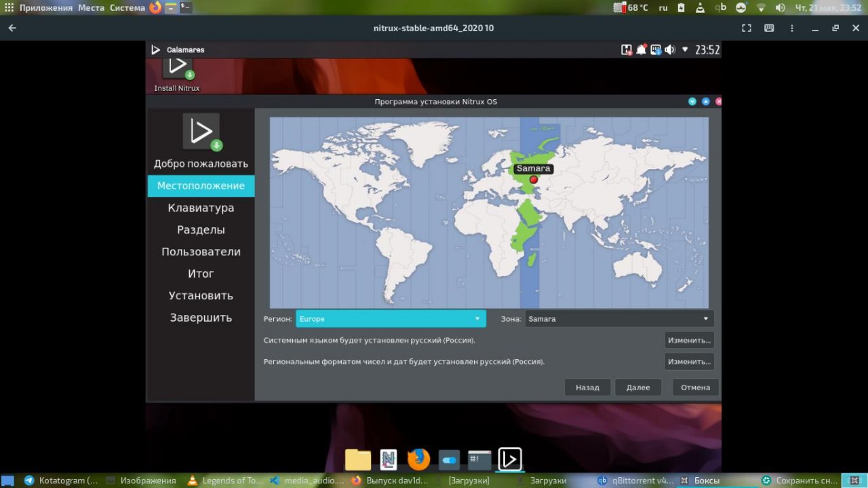The image size is (868, 488).
Task: Select the Итог step
Action: [x=201, y=274]
